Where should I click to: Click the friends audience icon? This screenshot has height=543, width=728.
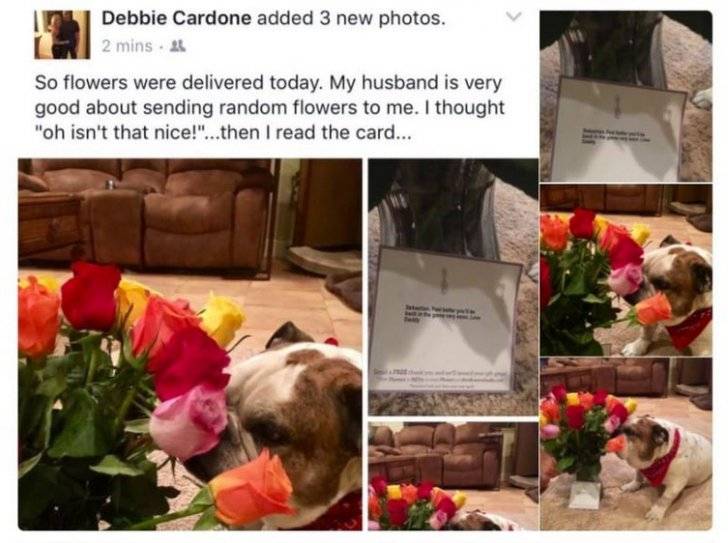pos(178,45)
